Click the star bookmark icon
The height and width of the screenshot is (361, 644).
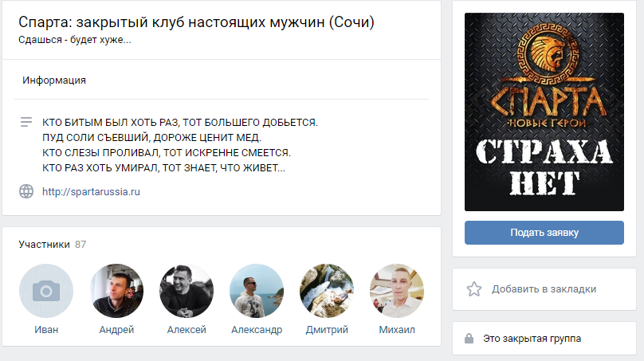(x=474, y=289)
